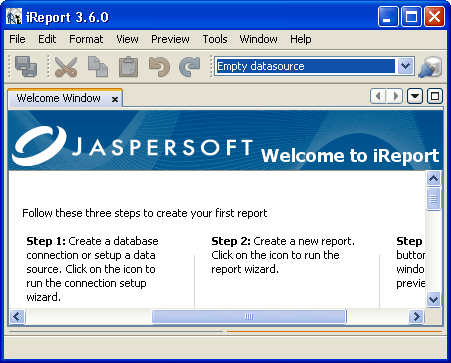The height and width of the screenshot is (363, 451).
Task: Open Report Datasources icon next to combo
Action: point(430,67)
